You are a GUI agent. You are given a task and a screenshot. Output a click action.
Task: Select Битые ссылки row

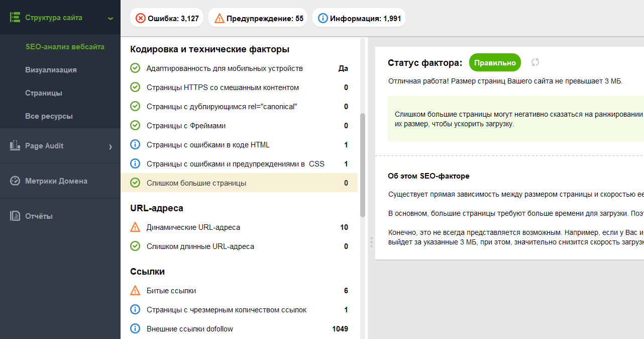pyautogui.click(x=239, y=290)
